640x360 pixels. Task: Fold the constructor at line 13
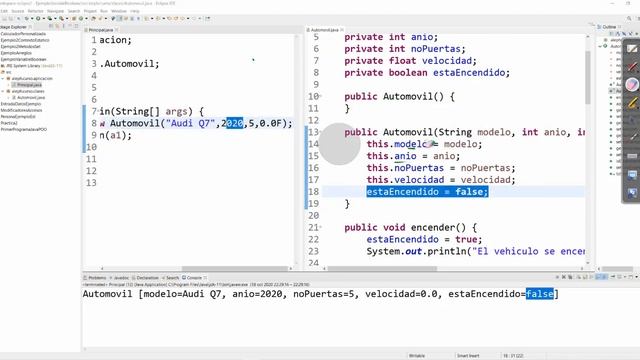click(320, 132)
